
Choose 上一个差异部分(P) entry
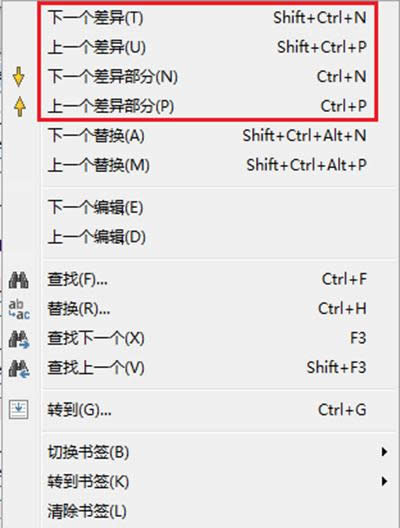tap(207, 106)
